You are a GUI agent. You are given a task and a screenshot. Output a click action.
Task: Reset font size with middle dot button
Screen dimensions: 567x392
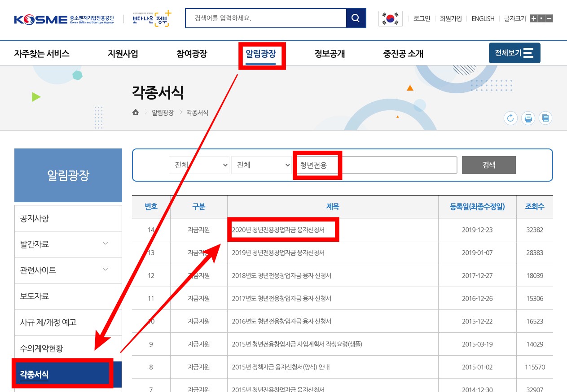(x=541, y=18)
